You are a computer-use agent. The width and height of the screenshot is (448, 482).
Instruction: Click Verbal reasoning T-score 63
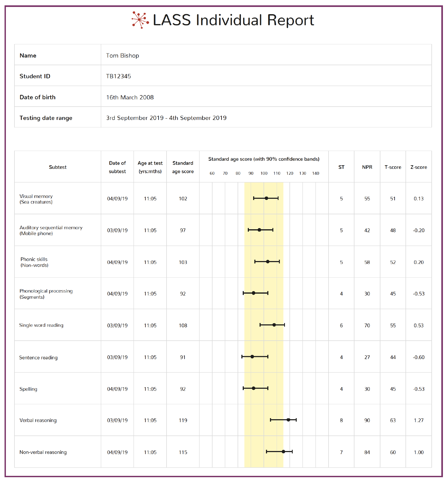pyautogui.click(x=393, y=420)
